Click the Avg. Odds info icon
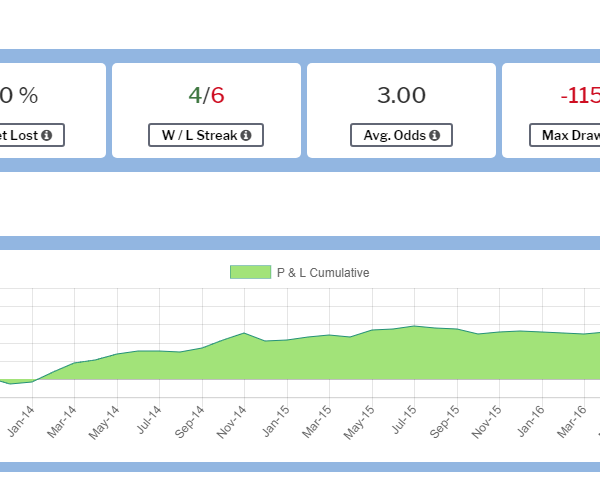This screenshot has height=487, width=600. pos(434,135)
